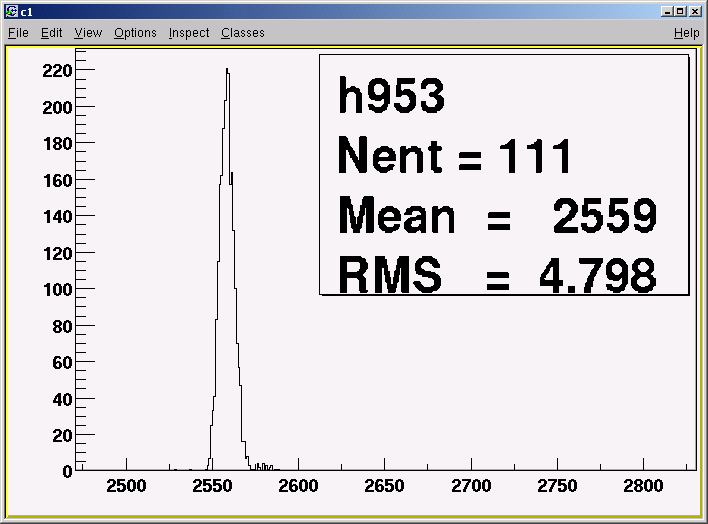
Task: Click y-axis label 200
Action: [x=57, y=108]
